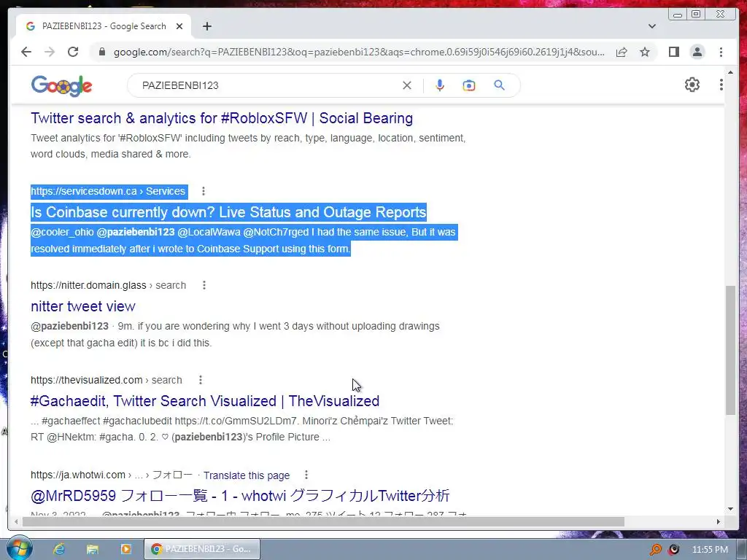Start a voice search with microphone

tap(440, 86)
